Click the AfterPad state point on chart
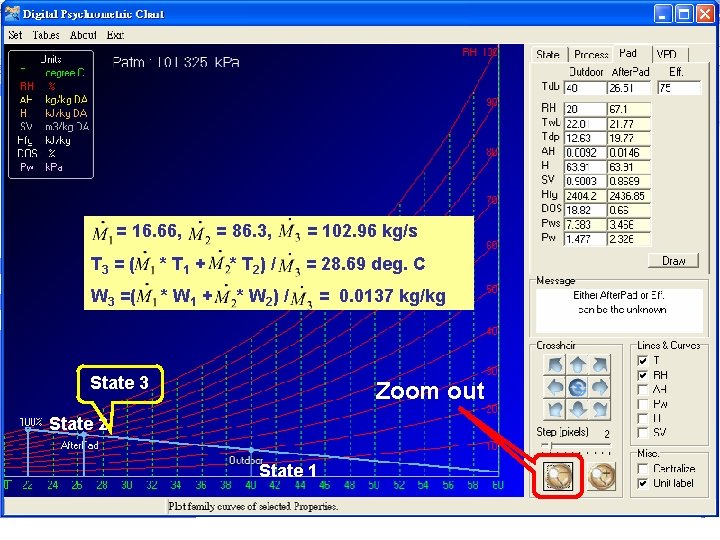Viewport: 720px width, 540px height. click(83, 434)
